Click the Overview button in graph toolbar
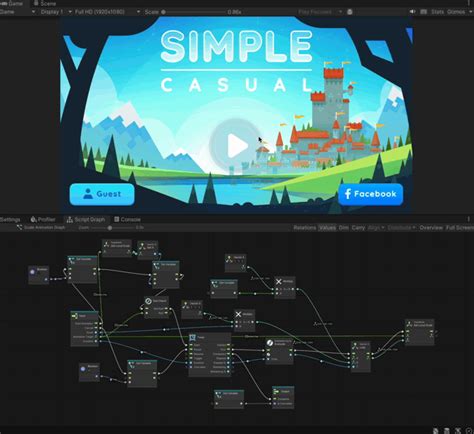The height and width of the screenshot is (434, 474). tap(431, 228)
